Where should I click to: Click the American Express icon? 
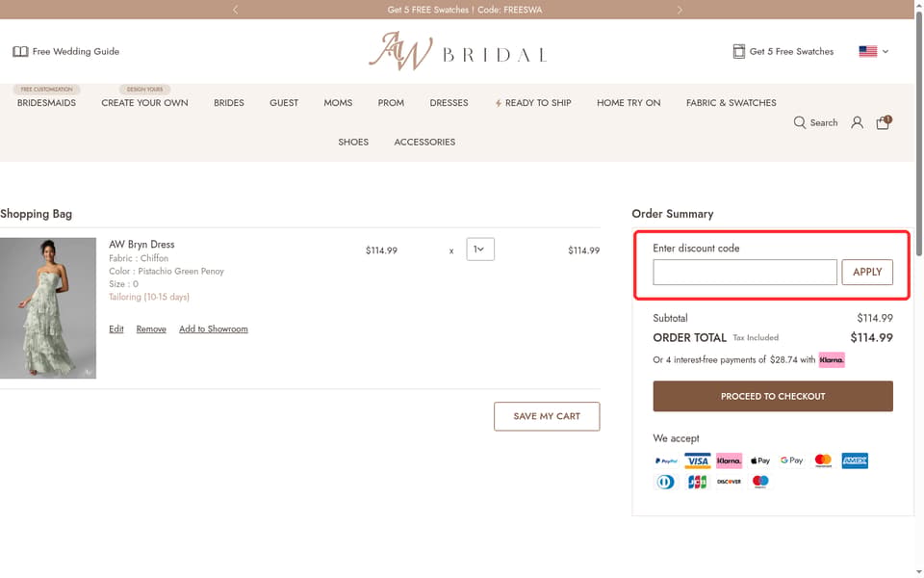(855, 460)
